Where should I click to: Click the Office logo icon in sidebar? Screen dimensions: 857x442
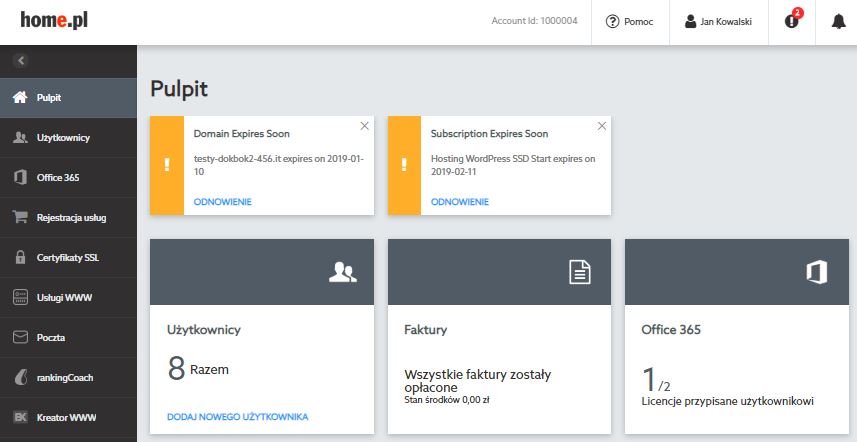tap(20, 178)
